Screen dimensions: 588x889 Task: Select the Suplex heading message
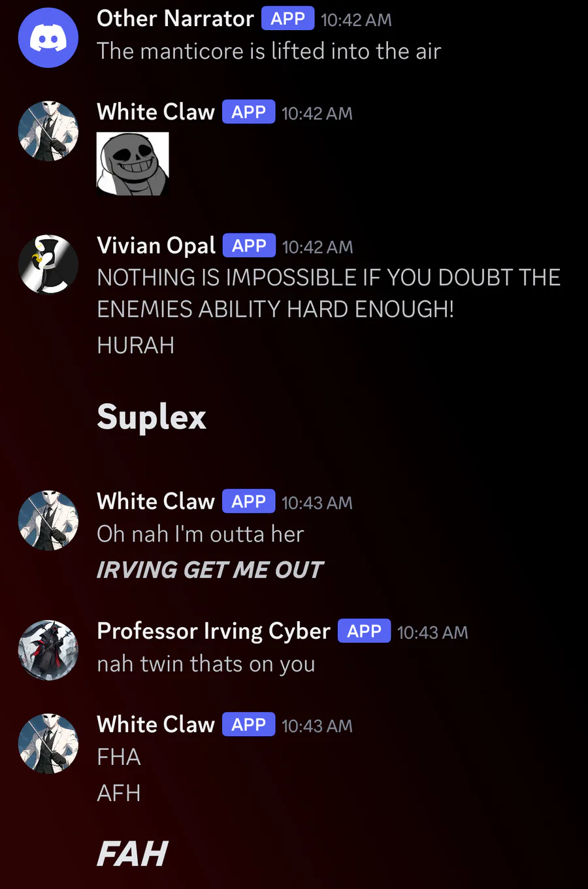click(x=152, y=417)
